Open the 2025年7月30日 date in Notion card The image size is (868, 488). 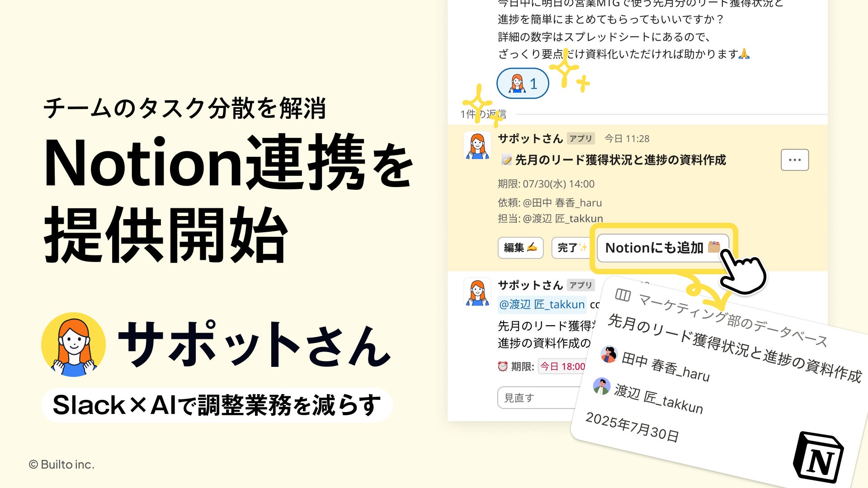[632, 427]
